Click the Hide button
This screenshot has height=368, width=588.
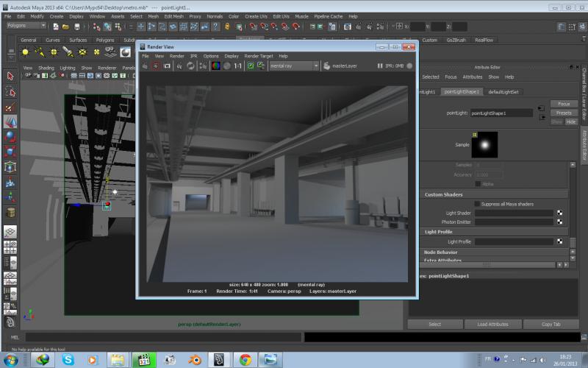[571, 121]
